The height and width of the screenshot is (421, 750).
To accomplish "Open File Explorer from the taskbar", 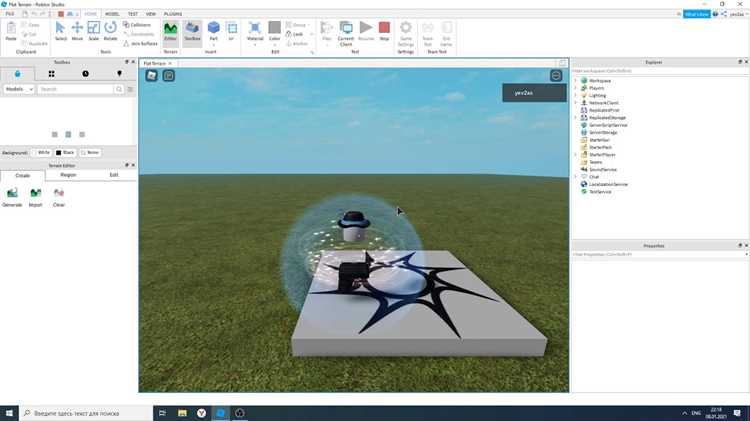I will click(182, 413).
